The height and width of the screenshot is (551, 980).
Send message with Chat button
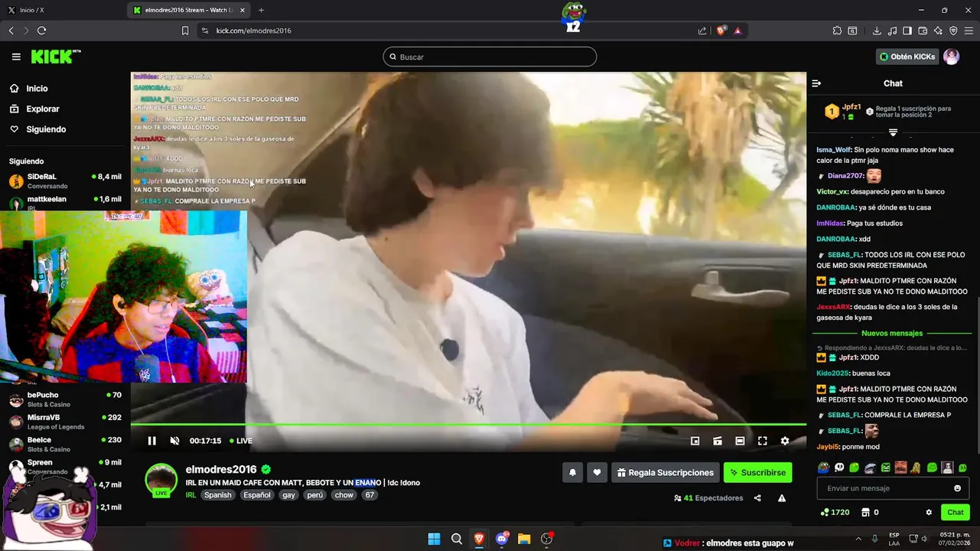coord(956,513)
